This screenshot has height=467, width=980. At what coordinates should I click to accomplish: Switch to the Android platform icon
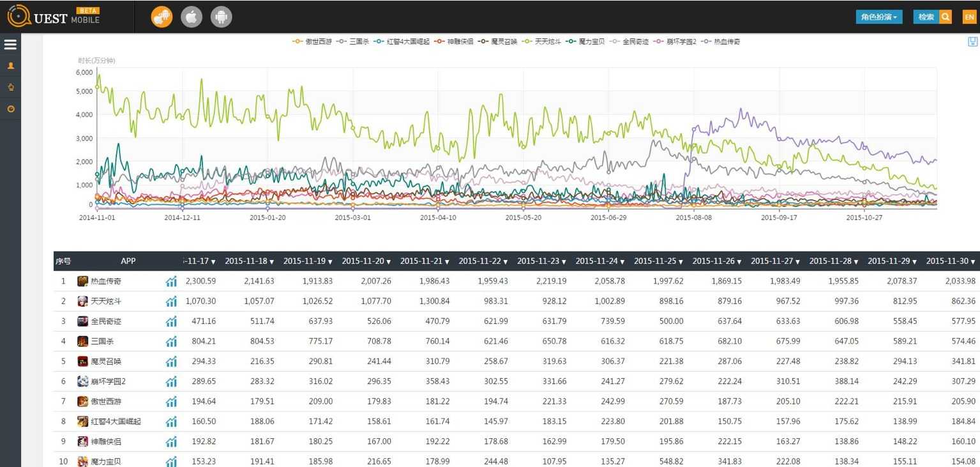coord(222,17)
